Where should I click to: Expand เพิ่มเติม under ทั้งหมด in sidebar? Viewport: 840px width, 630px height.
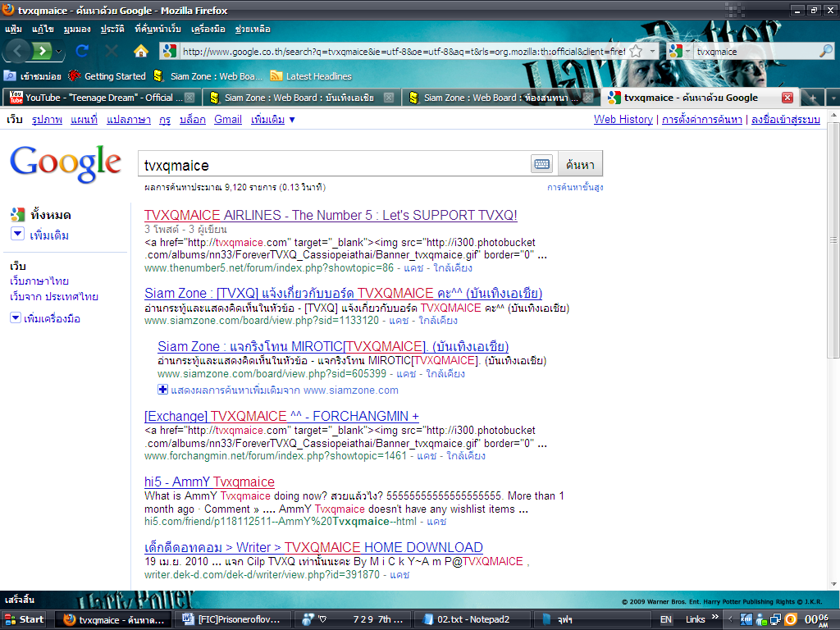coord(40,235)
